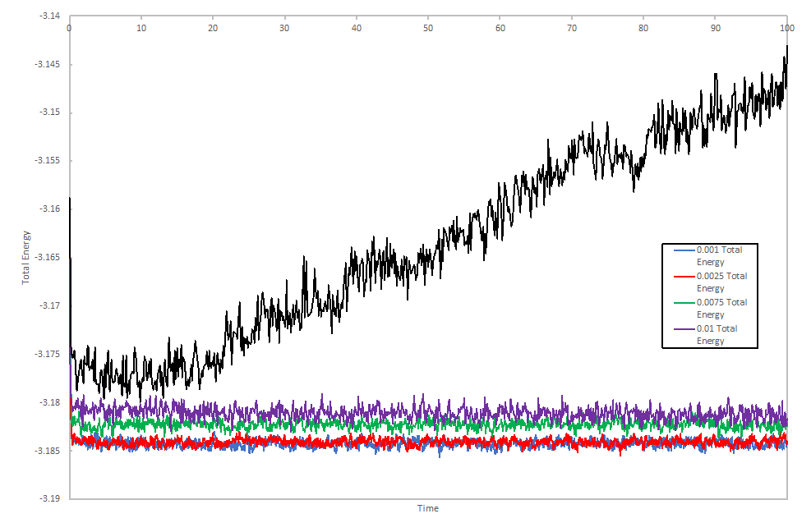Click the 50 tick label on time axis
Screen dimensions: 811x532
click(428, 28)
